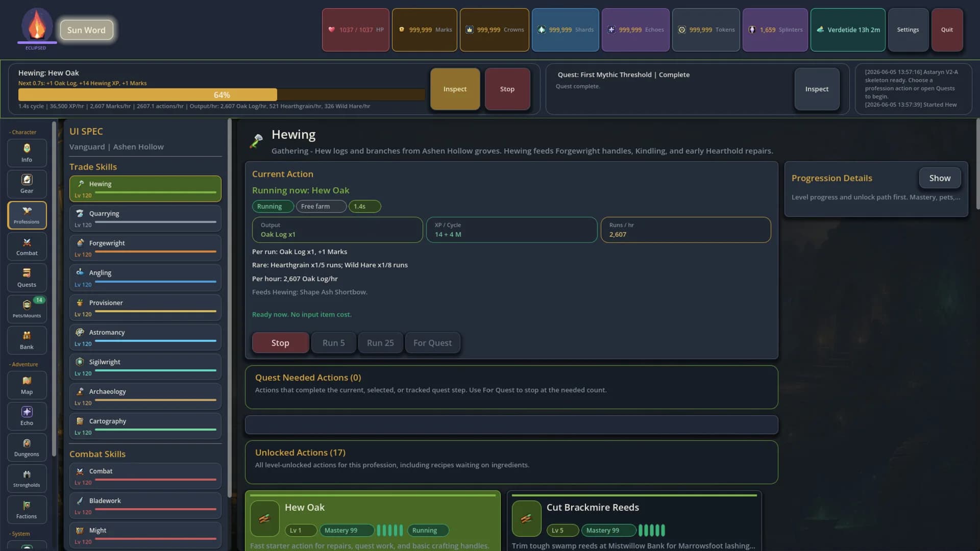This screenshot has height=551, width=980.
Task: Click the event log message panel
Action: (913, 89)
